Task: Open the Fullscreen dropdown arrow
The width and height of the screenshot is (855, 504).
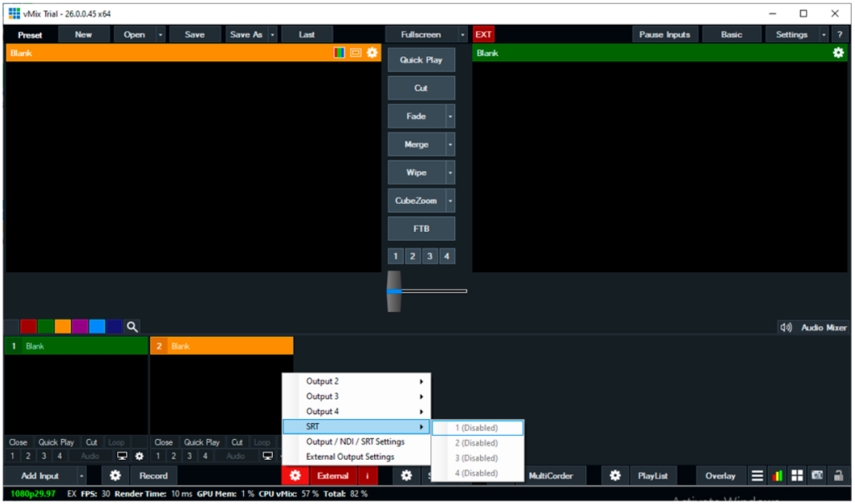Action: (x=462, y=34)
